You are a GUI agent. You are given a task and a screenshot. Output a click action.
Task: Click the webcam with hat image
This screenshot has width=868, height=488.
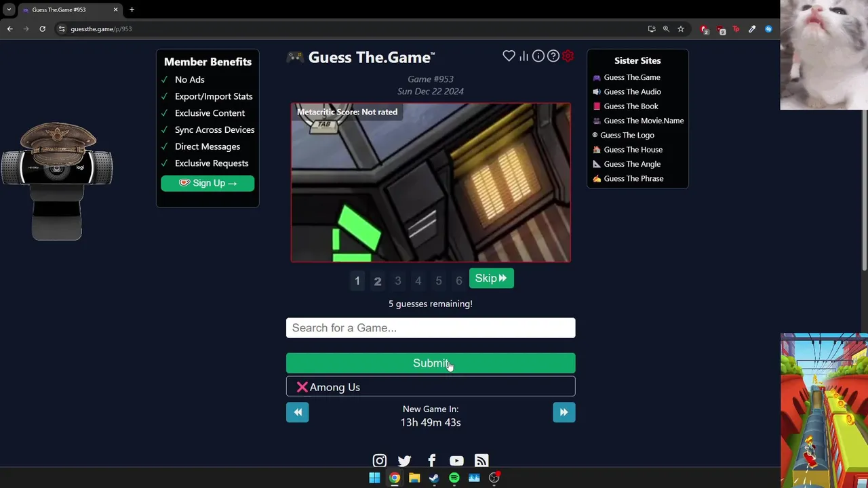coord(57,181)
